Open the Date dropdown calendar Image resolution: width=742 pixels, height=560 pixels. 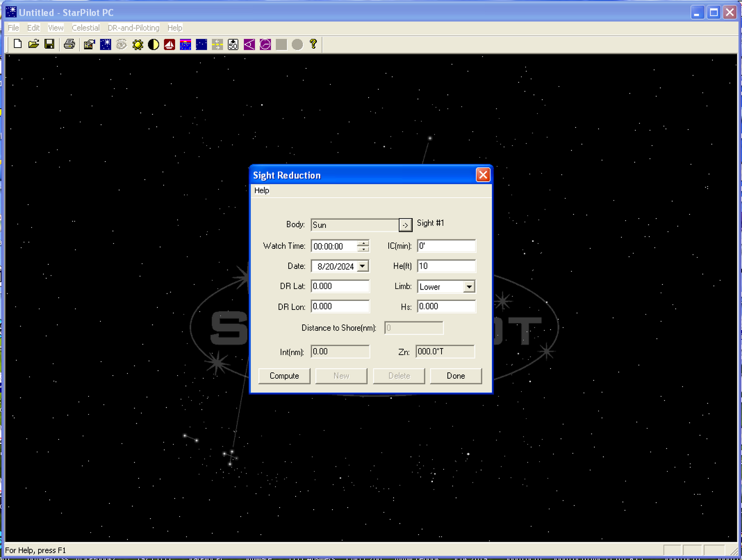click(363, 266)
